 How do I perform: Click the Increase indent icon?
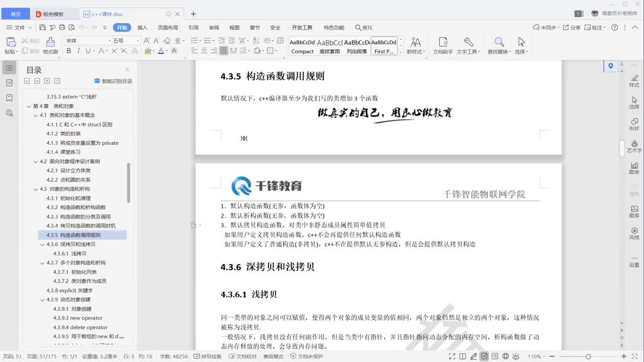tap(232, 41)
